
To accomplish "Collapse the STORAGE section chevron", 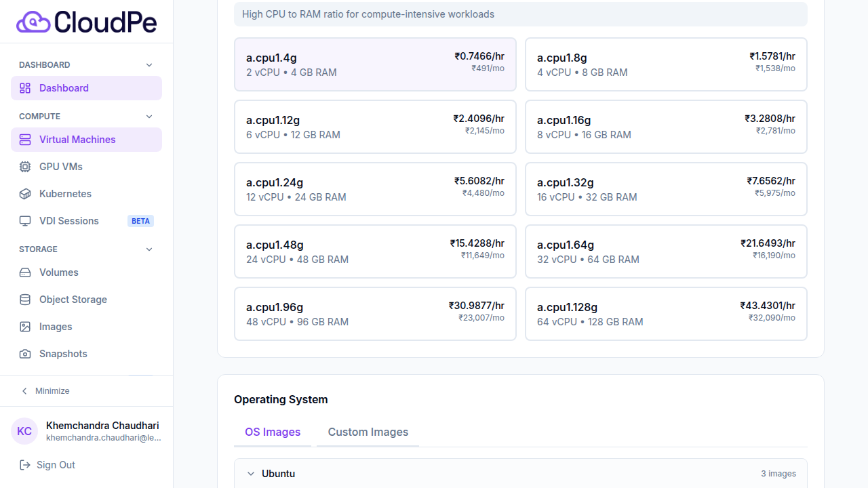I will pyautogui.click(x=149, y=249).
